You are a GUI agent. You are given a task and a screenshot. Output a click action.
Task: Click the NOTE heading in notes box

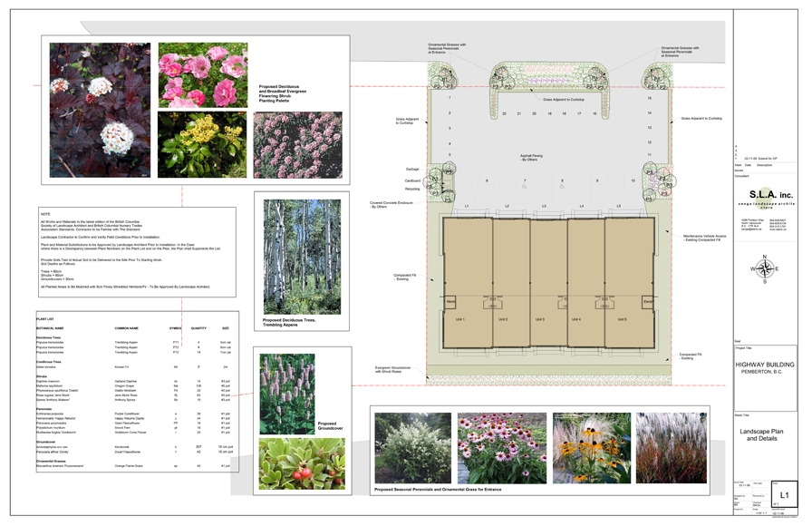(x=46, y=213)
